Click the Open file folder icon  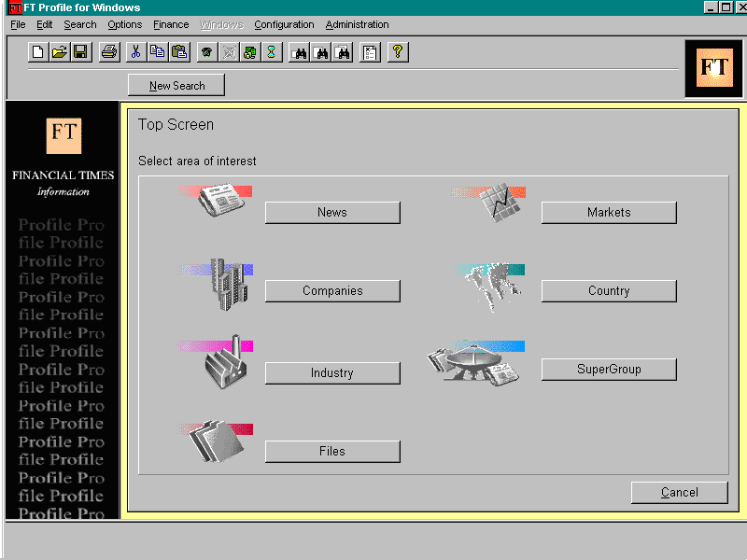click(60, 51)
